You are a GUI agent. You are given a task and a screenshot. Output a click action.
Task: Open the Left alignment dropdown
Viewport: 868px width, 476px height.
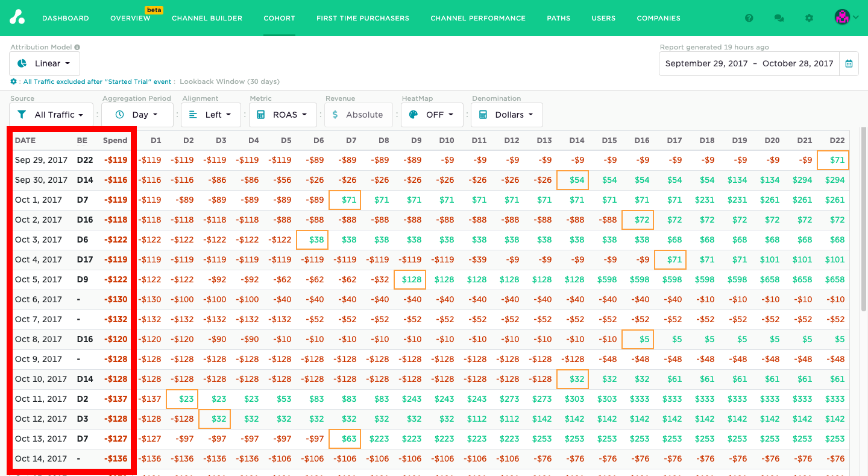(211, 115)
